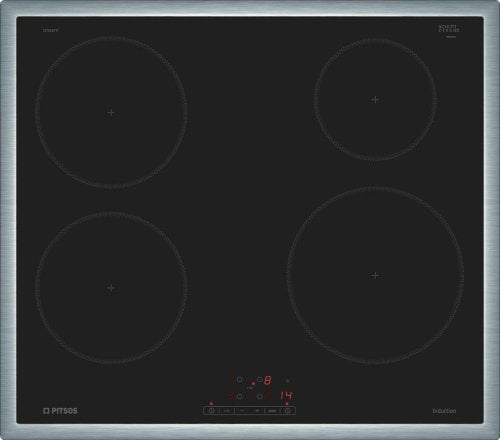Tap the minus sensor to lower heat
The height and width of the screenshot is (440, 500).
[242, 411]
